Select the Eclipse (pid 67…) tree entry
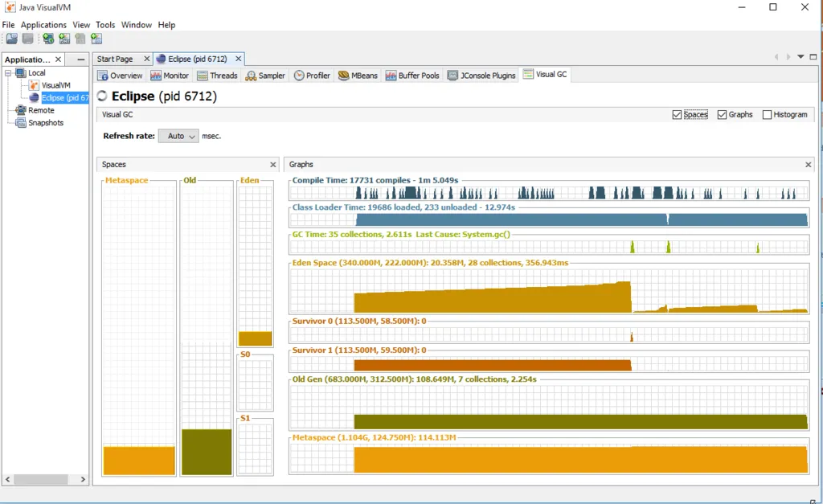 pyautogui.click(x=64, y=97)
